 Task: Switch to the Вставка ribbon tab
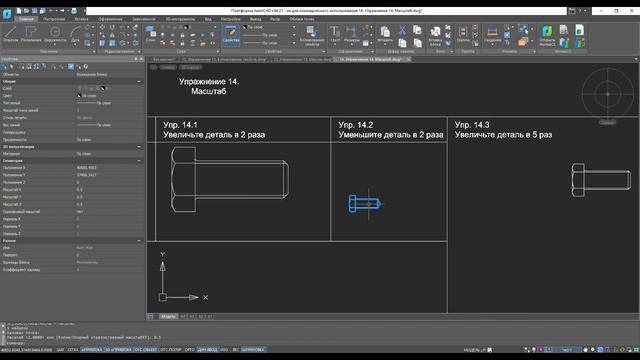point(82,19)
